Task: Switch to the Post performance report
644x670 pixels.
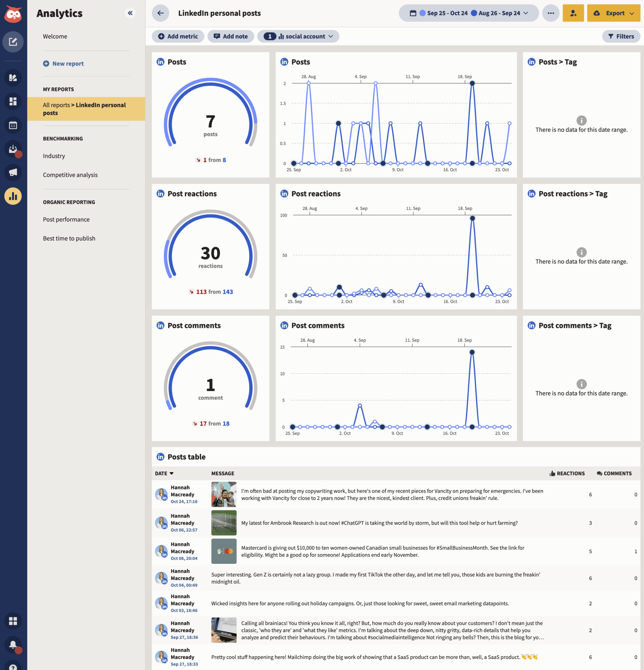Action: tap(66, 219)
